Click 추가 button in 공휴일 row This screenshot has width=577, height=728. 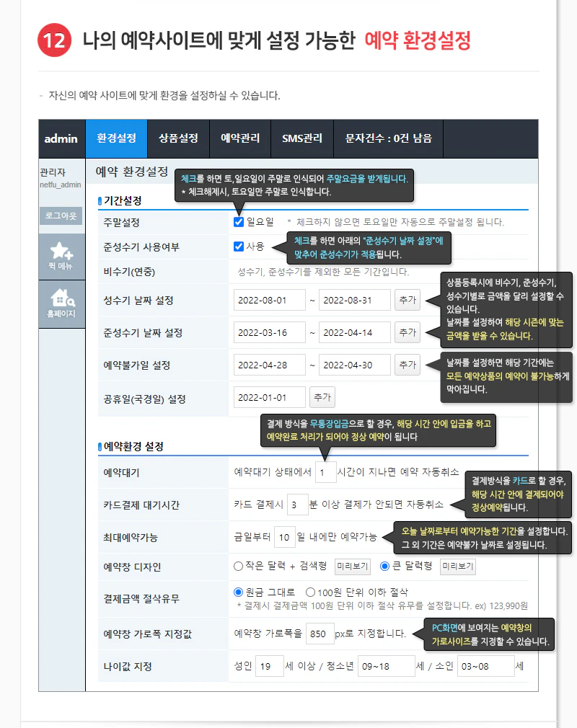322,397
